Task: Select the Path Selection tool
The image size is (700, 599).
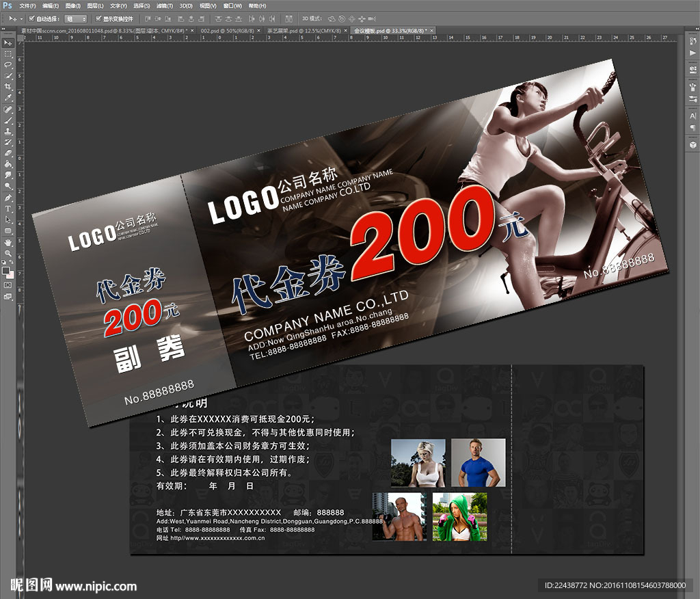Action: tap(8, 219)
